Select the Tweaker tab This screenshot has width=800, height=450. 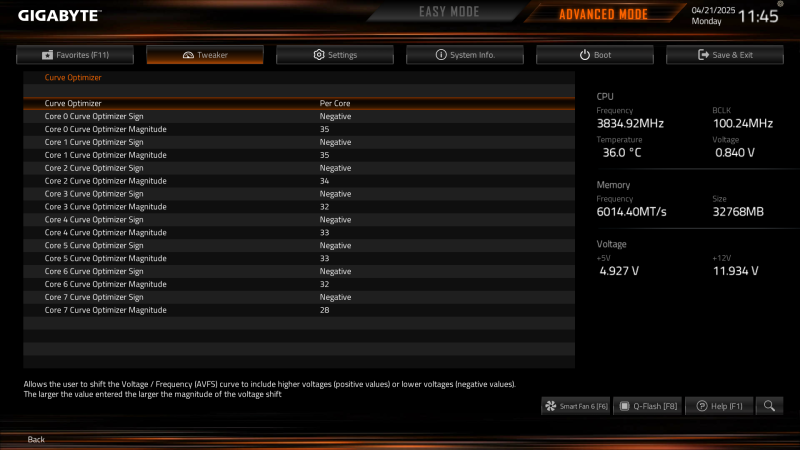click(x=205, y=55)
